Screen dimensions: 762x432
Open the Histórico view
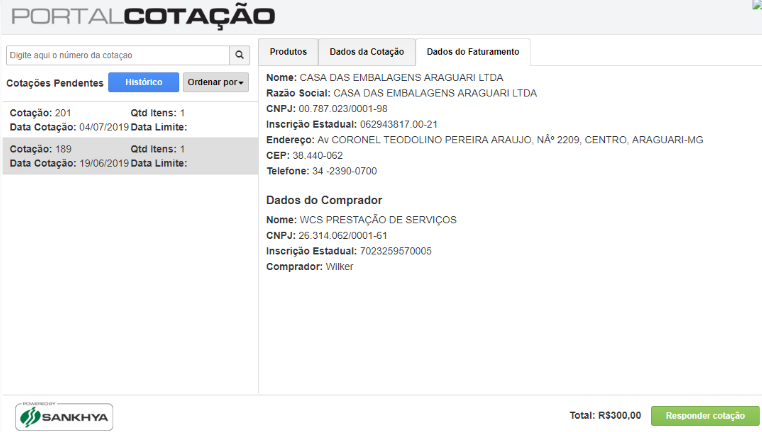pyautogui.click(x=143, y=82)
